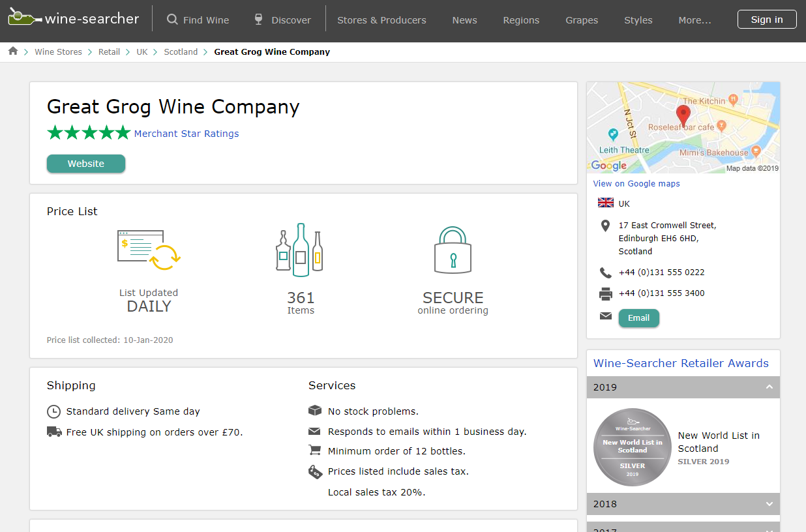Click the padlock secure ordering icon
Viewport: 806px width, 532px height.
pos(453,249)
